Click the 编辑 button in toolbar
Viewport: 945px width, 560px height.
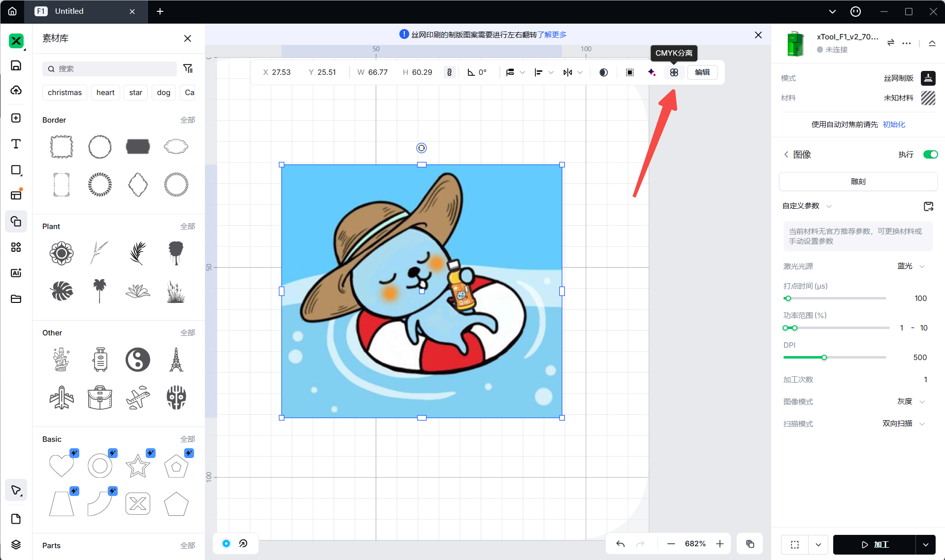coord(702,72)
